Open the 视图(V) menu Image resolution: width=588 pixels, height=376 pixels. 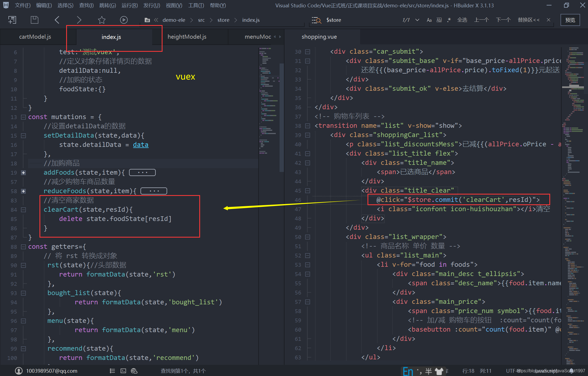(174, 5)
